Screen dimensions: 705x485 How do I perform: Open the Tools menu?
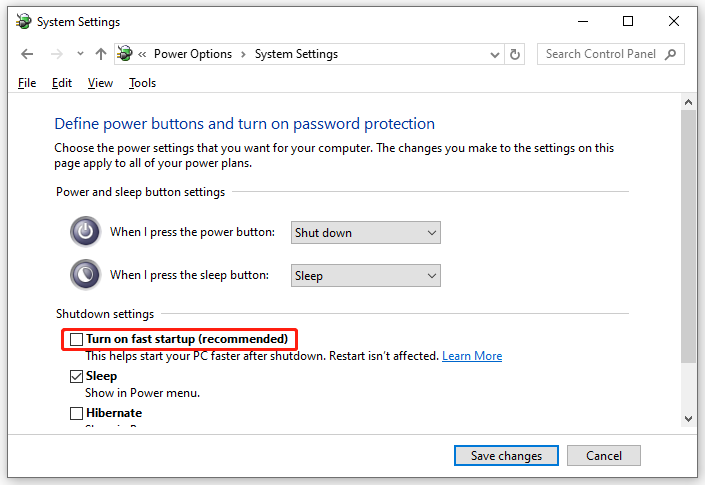click(142, 83)
